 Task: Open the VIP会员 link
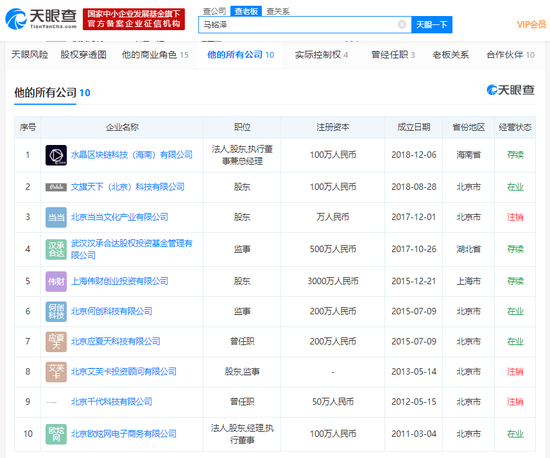tap(531, 24)
